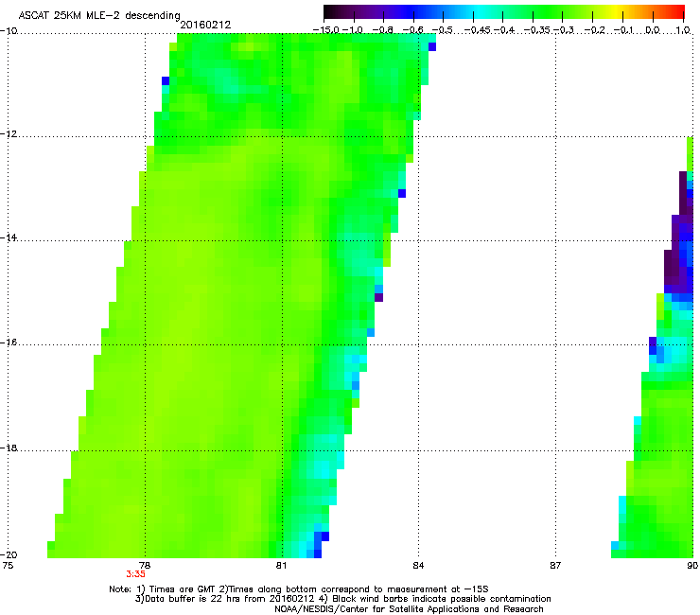Click the color bar label '-0.6'
The image size is (700, 615).
tap(413, 30)
